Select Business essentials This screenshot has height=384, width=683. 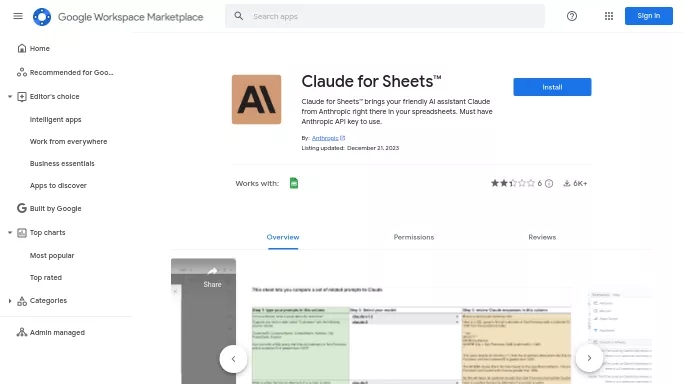click(62, 163)
